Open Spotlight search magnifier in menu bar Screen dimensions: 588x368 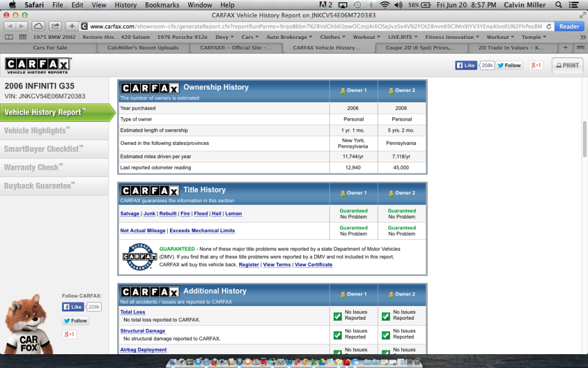[558, 5]
